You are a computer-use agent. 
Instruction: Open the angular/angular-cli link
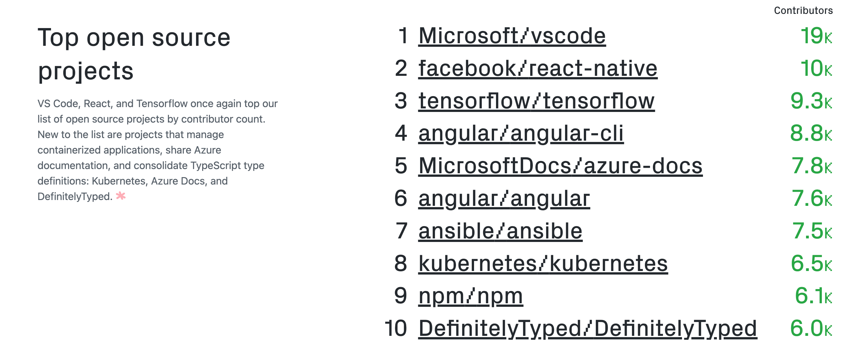pyautogui.click(x=521, y=133)
